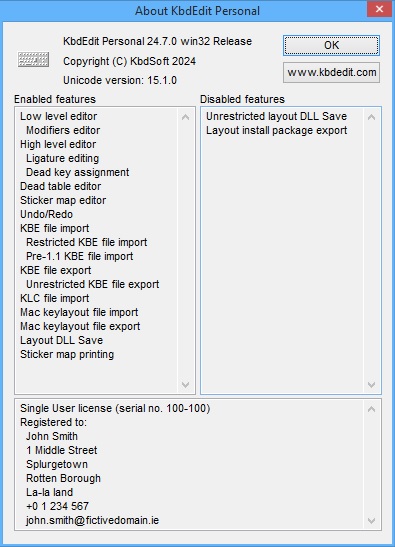Click the 'Copyright (C) KbdSoft 2024' text
The width and height of the screenshot is (395, 547).
[129, 61]
